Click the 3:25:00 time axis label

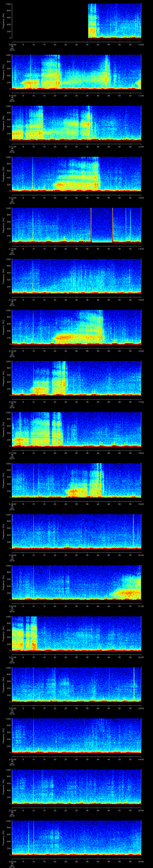click(x=12, y=861)
